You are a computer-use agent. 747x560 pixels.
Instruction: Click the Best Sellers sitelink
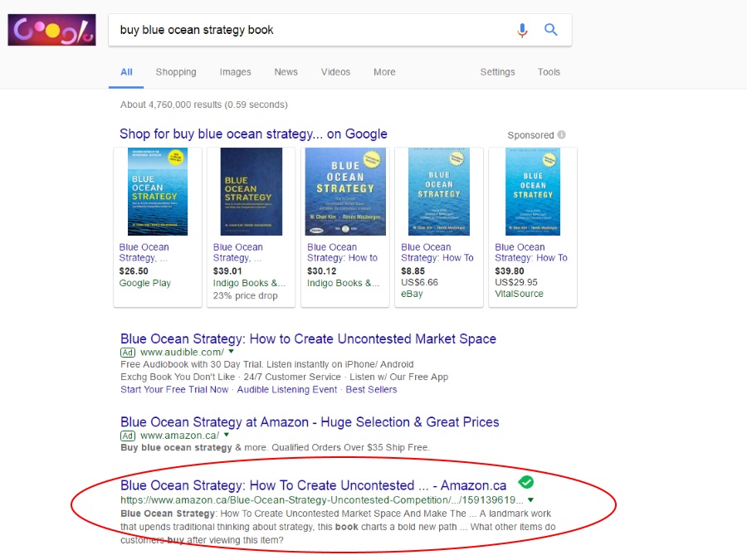pyautogui.click(x=371, y=389)
